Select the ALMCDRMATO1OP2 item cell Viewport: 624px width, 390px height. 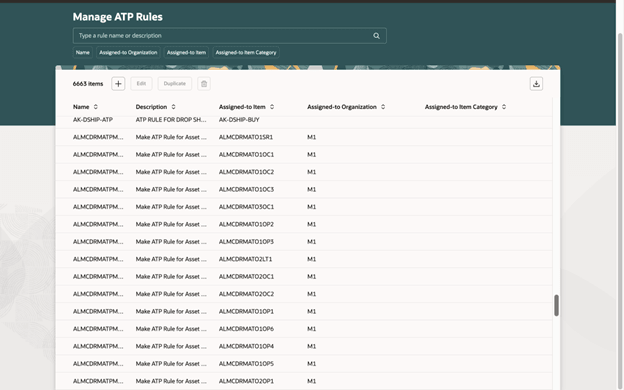coord(246,224)
